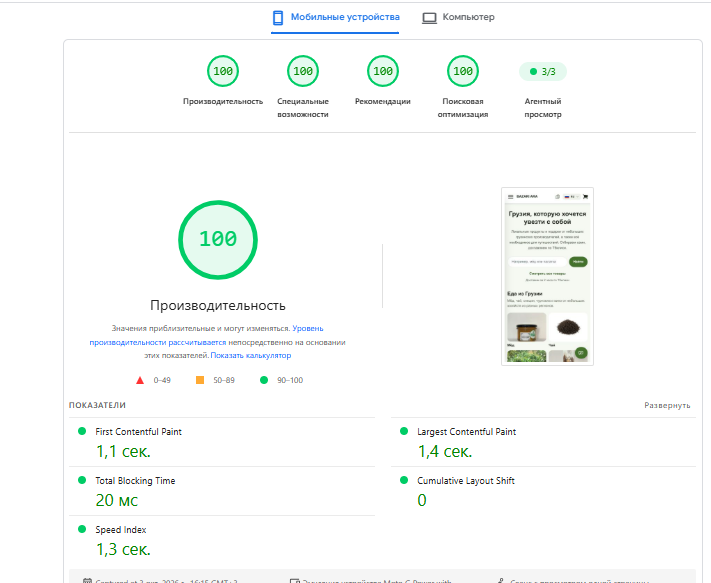
Task: Click green dot beside Speed Index
Action: click(x=82, y=529)
